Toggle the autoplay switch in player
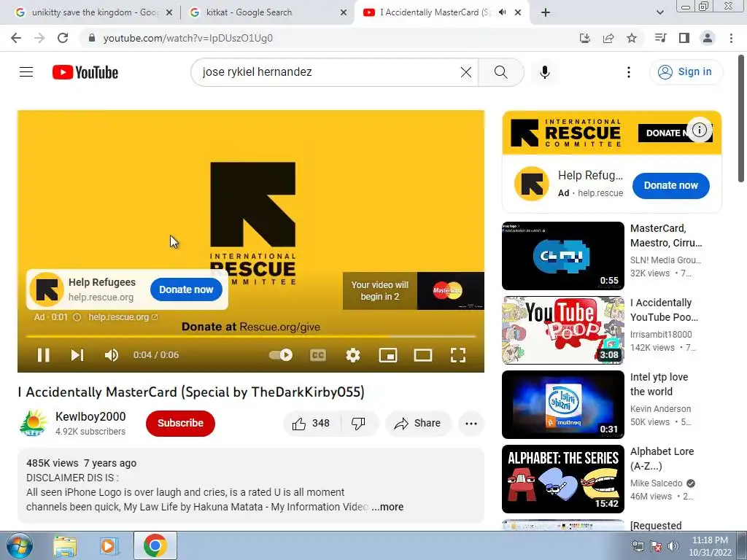This screenshot has width=747, height=560. tap(281, 355)
